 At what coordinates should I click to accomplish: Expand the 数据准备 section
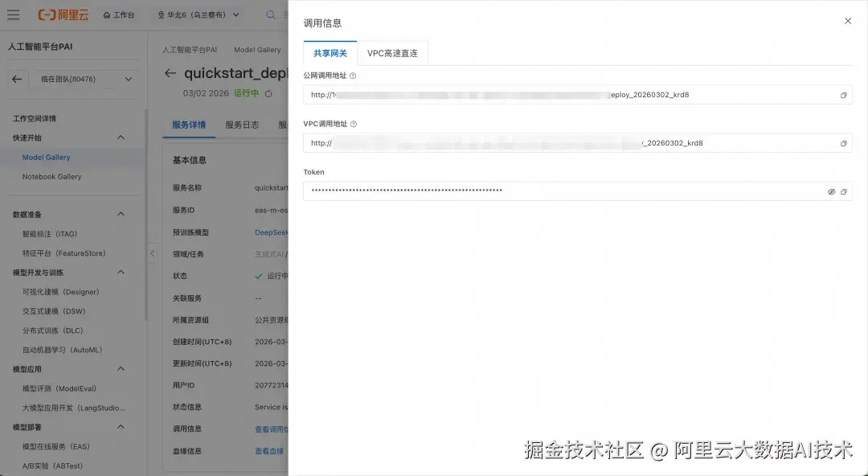(x=121, y=214)
